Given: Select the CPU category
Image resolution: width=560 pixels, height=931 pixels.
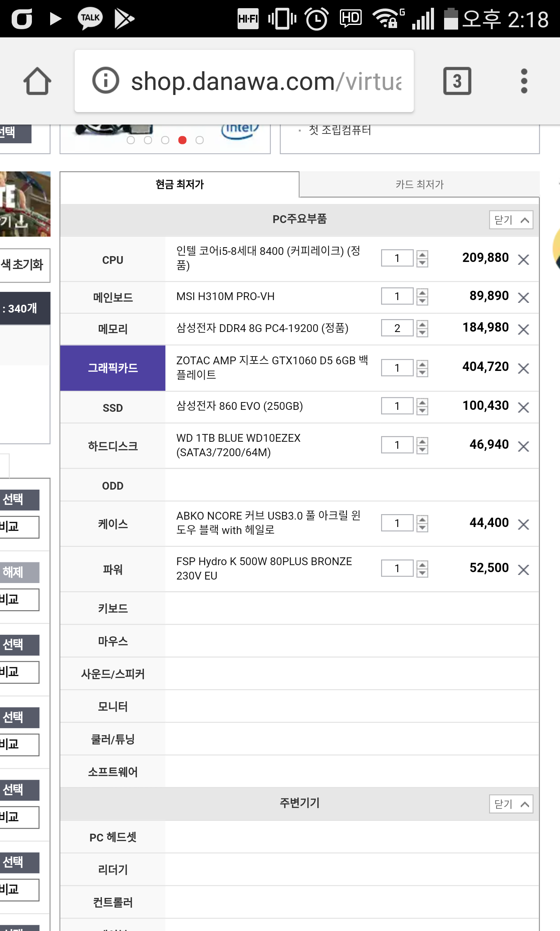Looking at the screenshot, I should pos(113,260).
